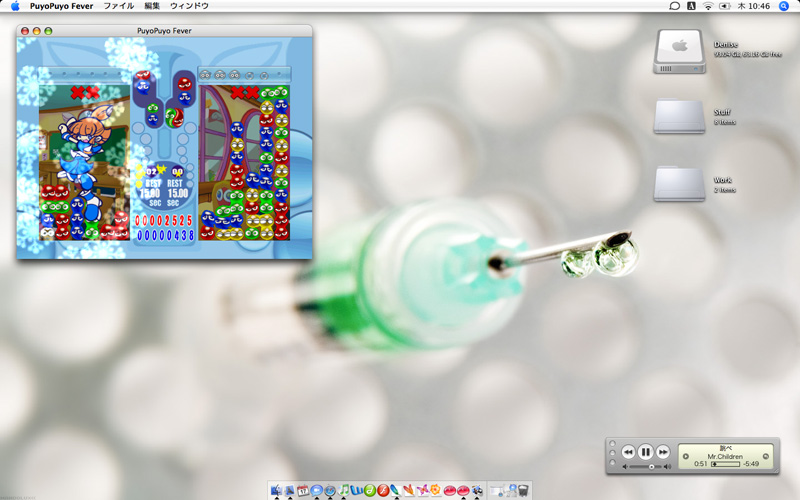
Task: Open Dreamweaver green icon in the Dock
Action: [x=370, y=490]
